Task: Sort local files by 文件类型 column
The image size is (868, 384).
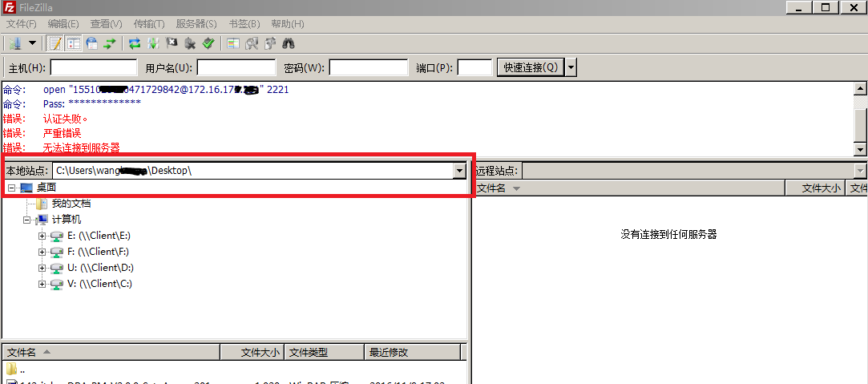Action: [x=325, y=352]
